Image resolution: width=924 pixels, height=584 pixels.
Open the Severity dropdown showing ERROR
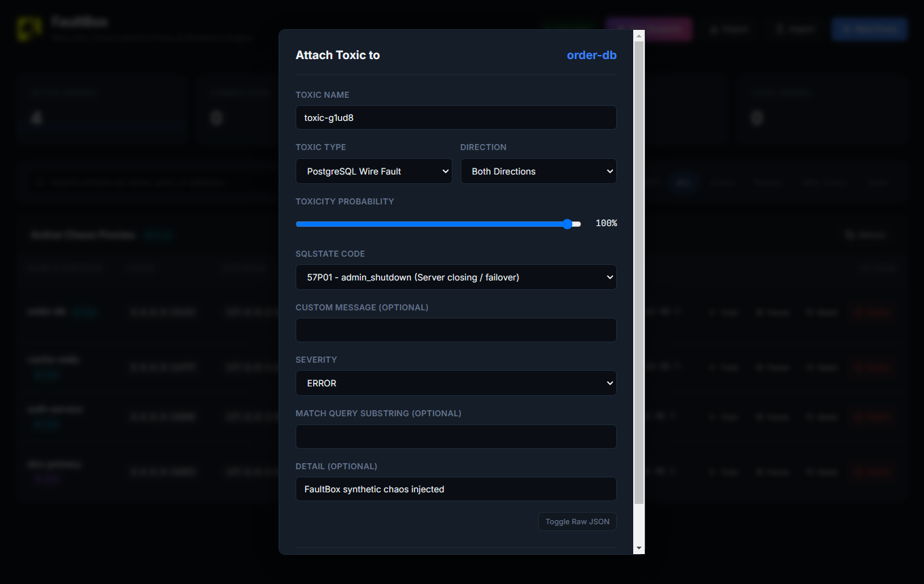point(456,383)
